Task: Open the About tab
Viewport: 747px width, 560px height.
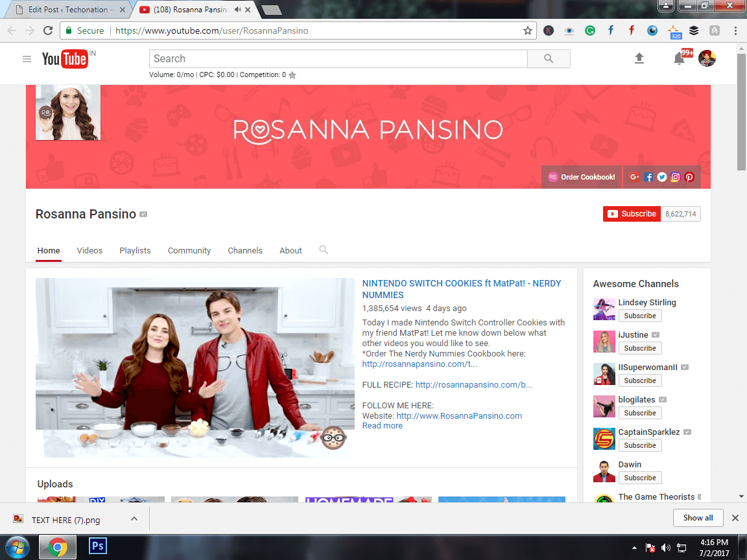Action: 290,250
